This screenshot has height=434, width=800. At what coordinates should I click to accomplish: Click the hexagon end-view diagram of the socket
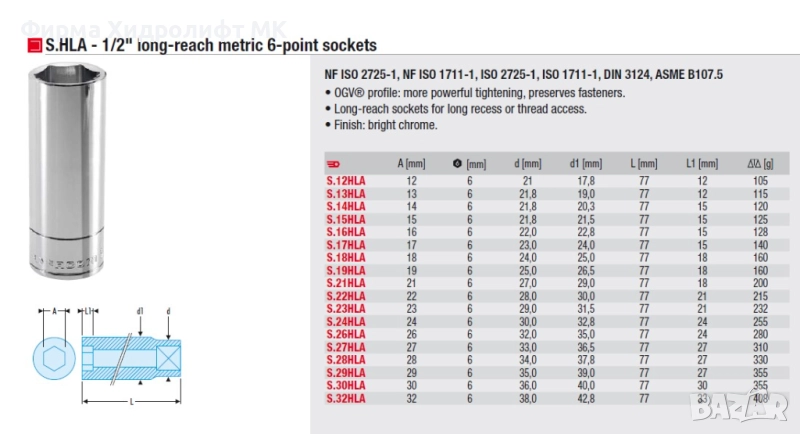point(51,358)
